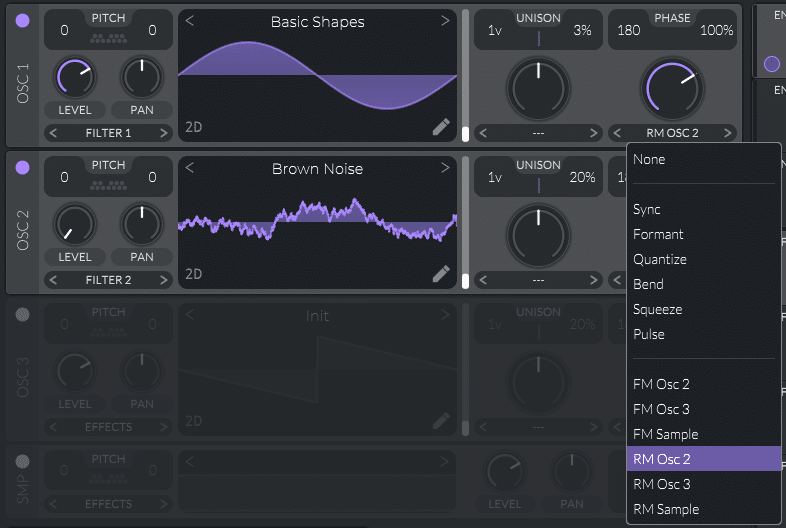Image resolution: width=786 pixels, height=528 pixels.
Task: Open SMP EFFECTS destination selector
Action: [108, 503]
